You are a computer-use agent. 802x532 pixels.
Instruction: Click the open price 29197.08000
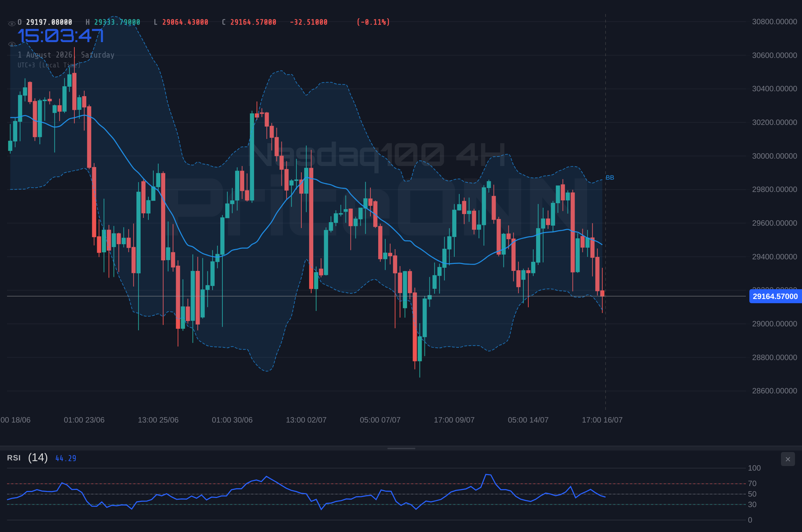[x=49, y=22]
